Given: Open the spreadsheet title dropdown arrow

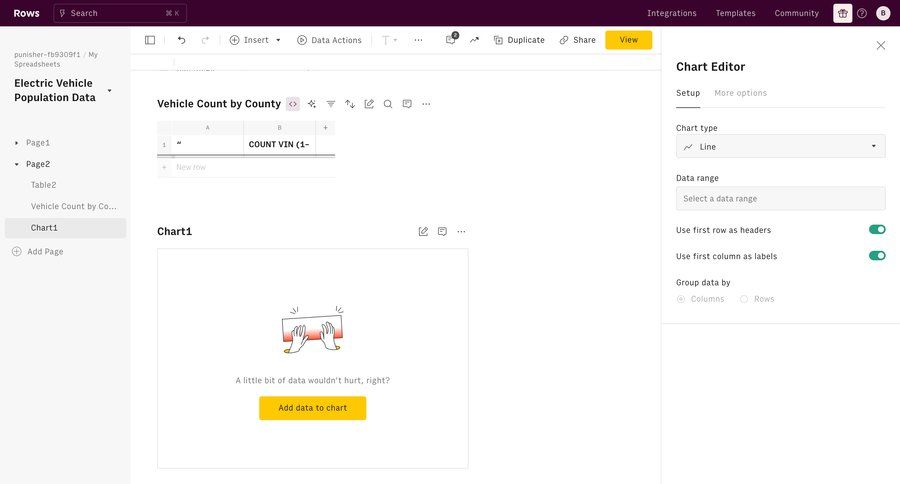Looking at the screenshot, I should click(x=110, y=91).
